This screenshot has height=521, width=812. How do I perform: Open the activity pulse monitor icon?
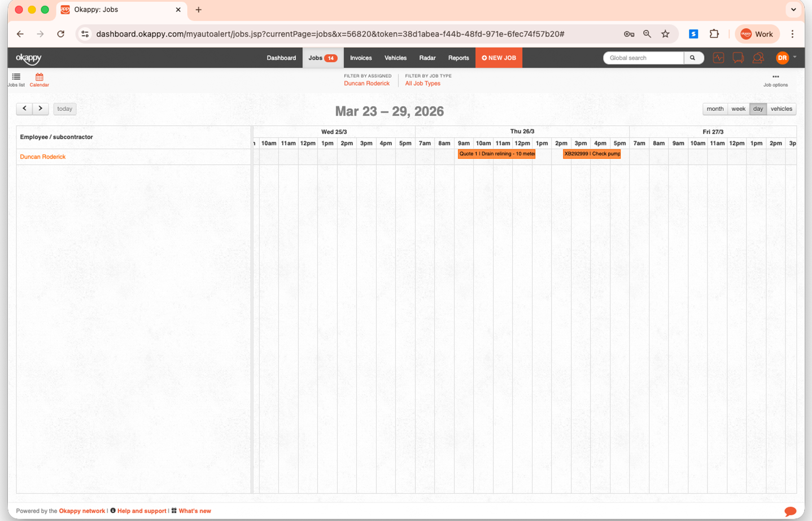718,58
